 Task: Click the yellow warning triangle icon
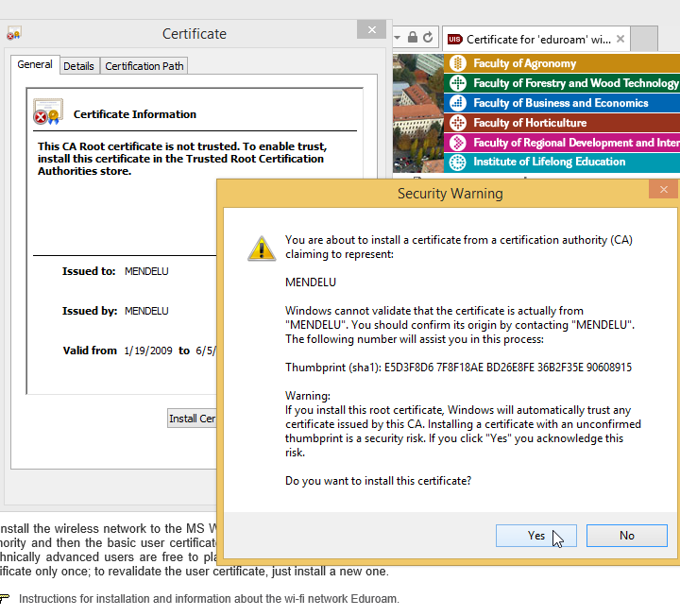(262, 248)
